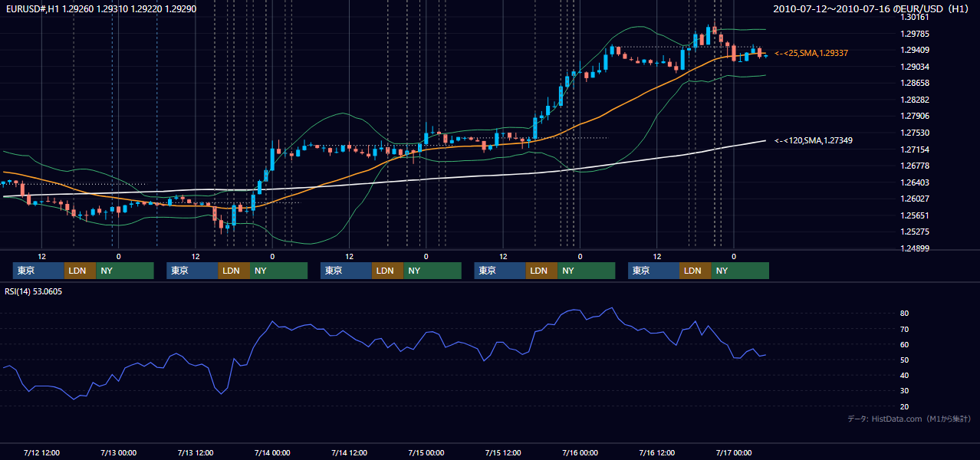980x460 pixels.
Task: Click the 7/14 12:00 time axis label
Action: click(349, 452)
